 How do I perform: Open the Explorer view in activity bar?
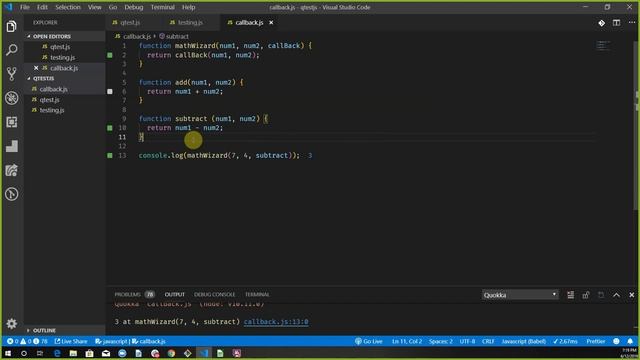(11, 27)
